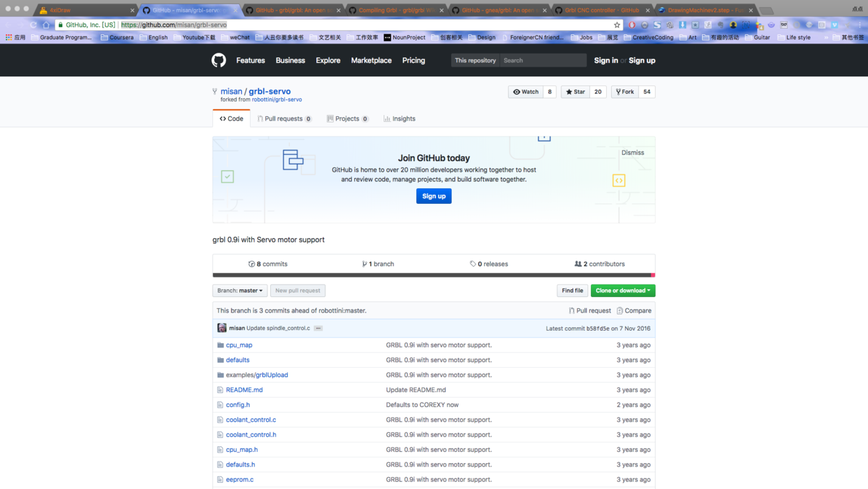
Task: Click the language breakdown color bar
Action: tap(434, 275)
